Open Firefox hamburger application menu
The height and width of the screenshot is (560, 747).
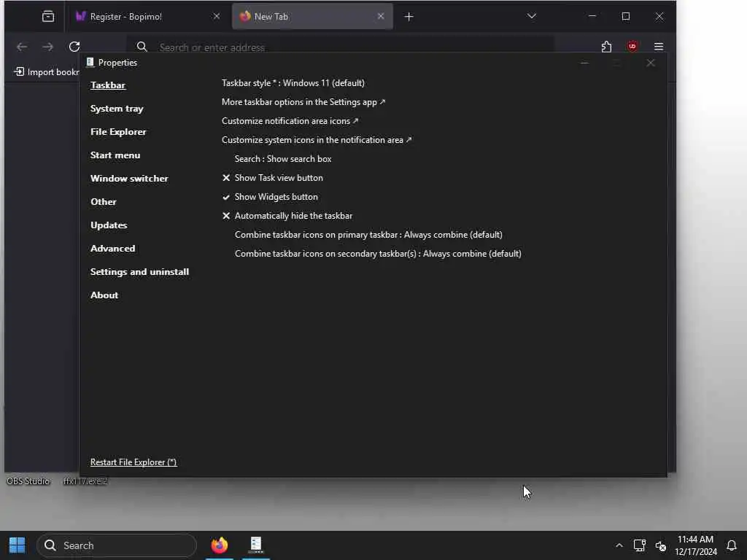659,46
